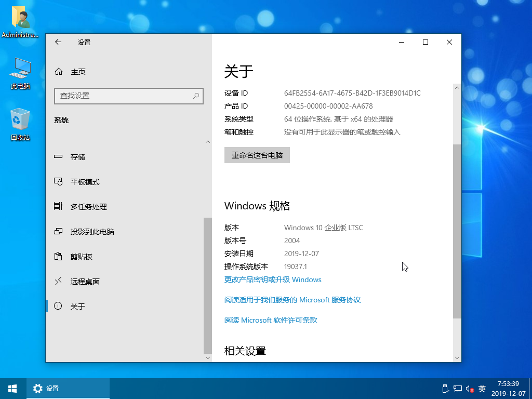Screen dimensions: 532x399
Task: Click the taskbar clock showing 7:53:39
Action: (x=508, y=389)
